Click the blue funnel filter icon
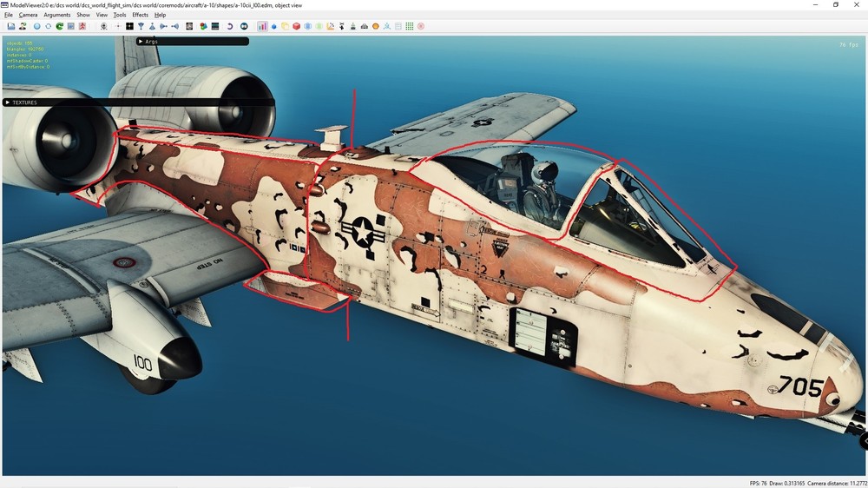Screen dimensions: 868x488 point(141,26)
